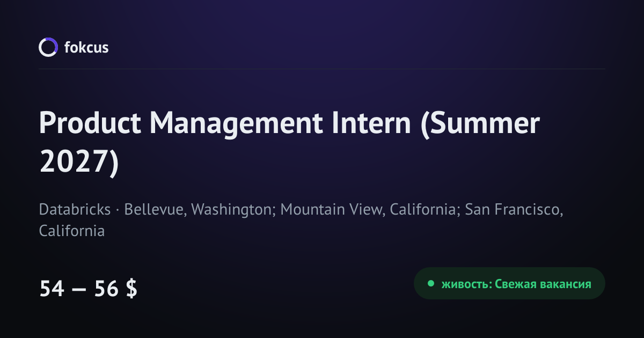Click 'California' on the last location line
Image resolution: width=644 pixels, height=338 pixels.
pos(72,231)
